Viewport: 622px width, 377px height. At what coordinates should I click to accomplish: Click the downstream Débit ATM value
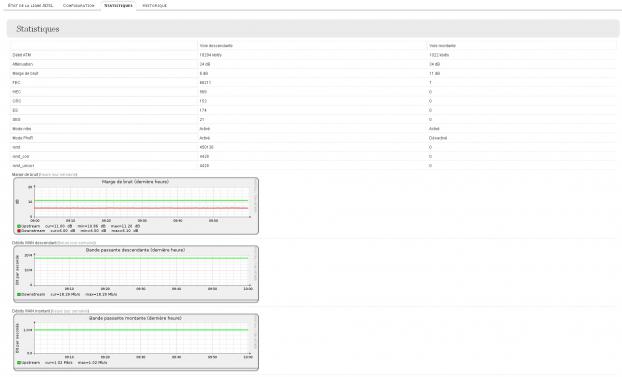click(x=211, y=55)
